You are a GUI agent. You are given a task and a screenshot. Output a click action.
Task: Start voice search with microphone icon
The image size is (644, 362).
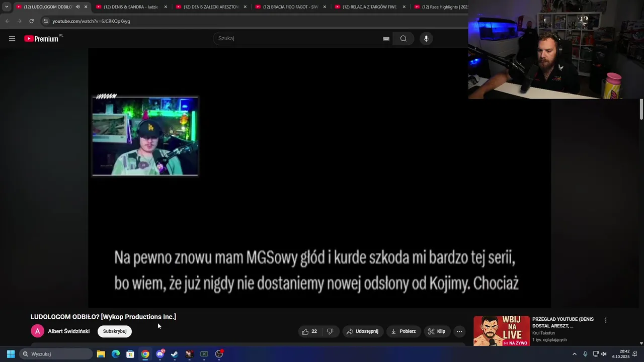coord(426,38)
